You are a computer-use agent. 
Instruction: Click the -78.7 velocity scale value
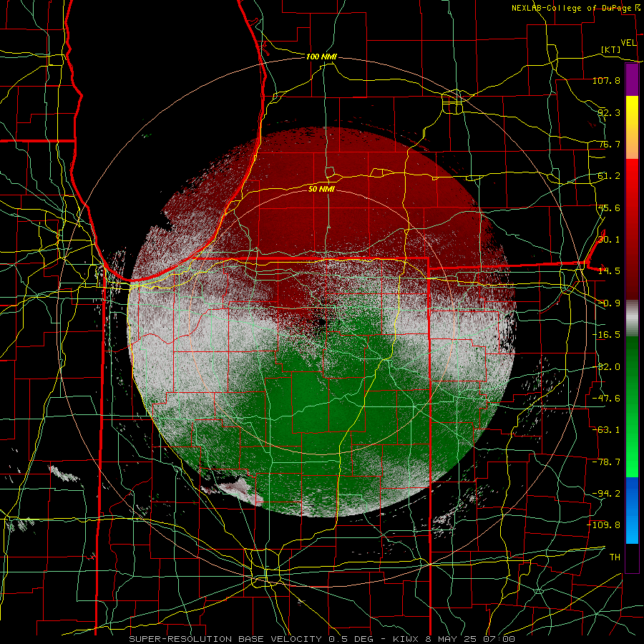coord(606,462)
